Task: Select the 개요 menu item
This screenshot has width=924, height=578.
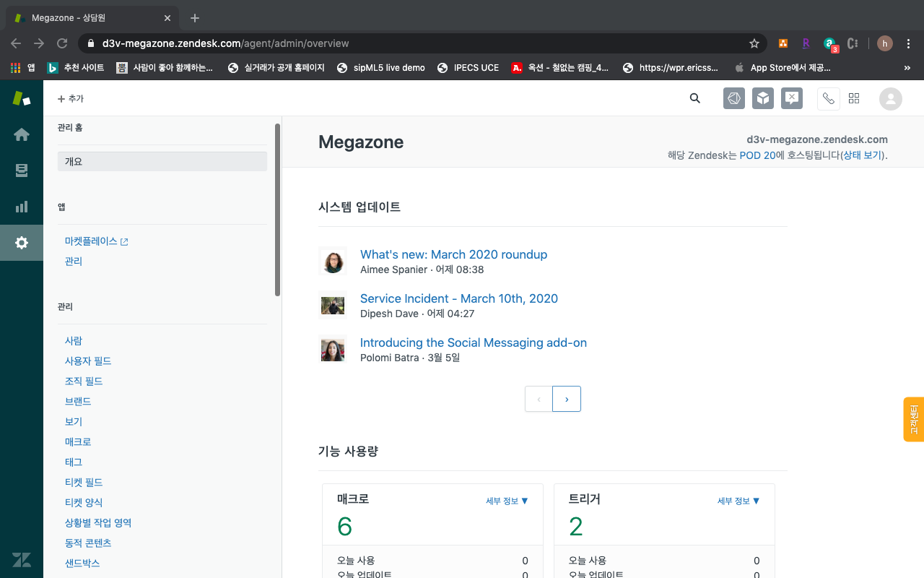Action: [162, 161]
